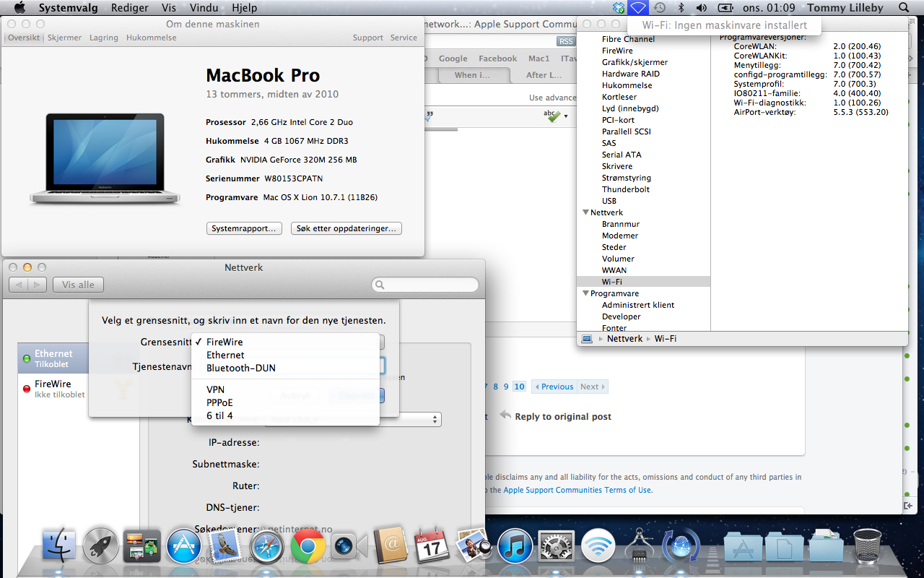The width and height of the screenshot is (924, 578).
Task: Collapse the Nettverk section in System Information
Action: click(585, 212)
